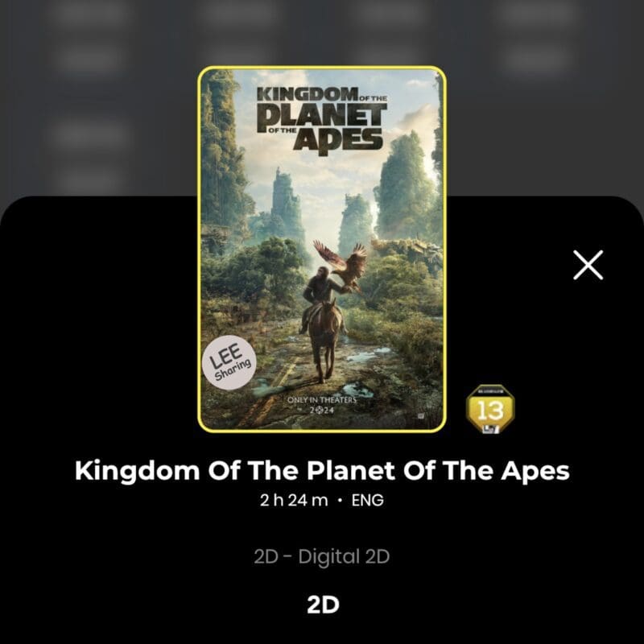The image size is (644, 644).
Task: Click the 2 h 24 m duration text
Action: click(x=294, y=500)
